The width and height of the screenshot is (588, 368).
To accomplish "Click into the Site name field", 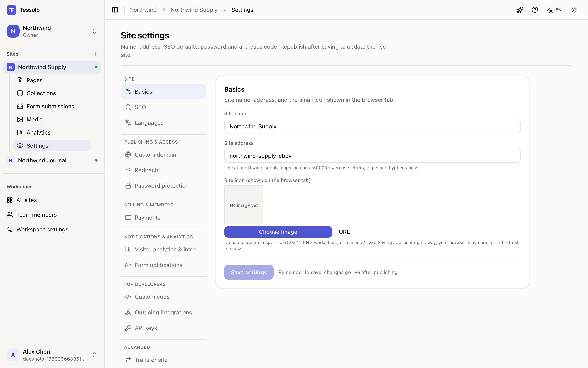I will point(372,126).
